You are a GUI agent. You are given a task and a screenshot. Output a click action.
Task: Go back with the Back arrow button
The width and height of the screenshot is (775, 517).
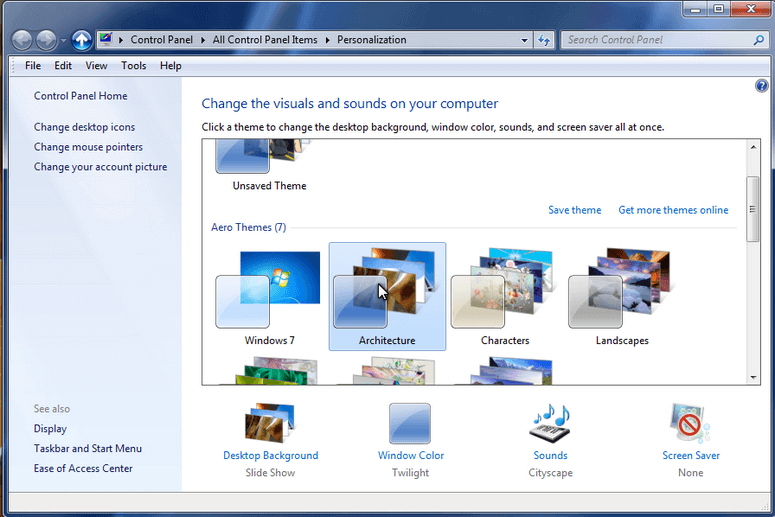pos(22,40)
